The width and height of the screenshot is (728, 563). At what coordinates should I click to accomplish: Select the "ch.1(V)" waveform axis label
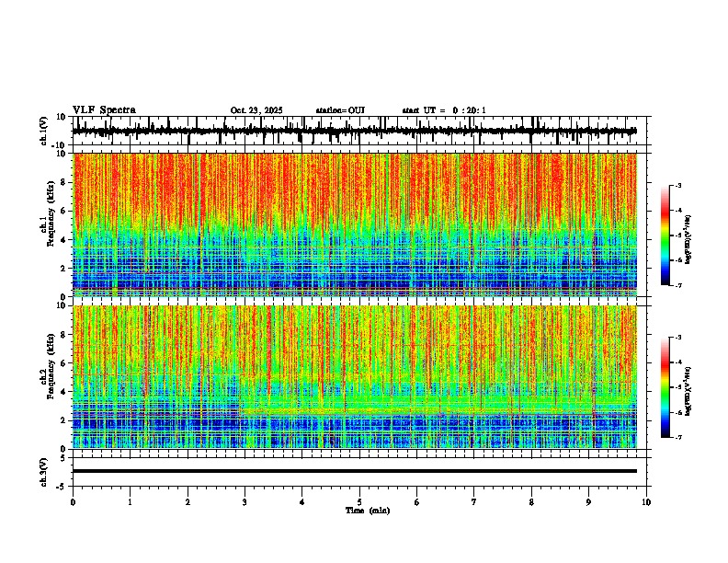(43, 131)
